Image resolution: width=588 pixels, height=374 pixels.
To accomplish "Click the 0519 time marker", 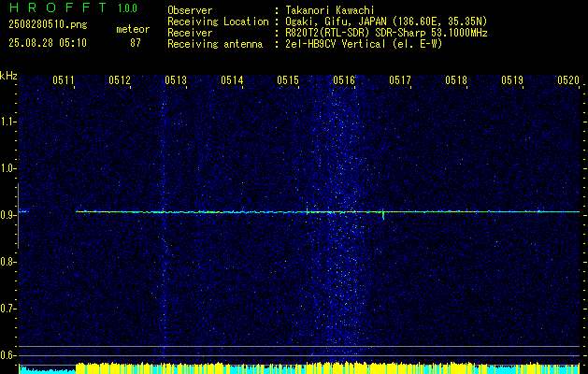I will [512, 79].
